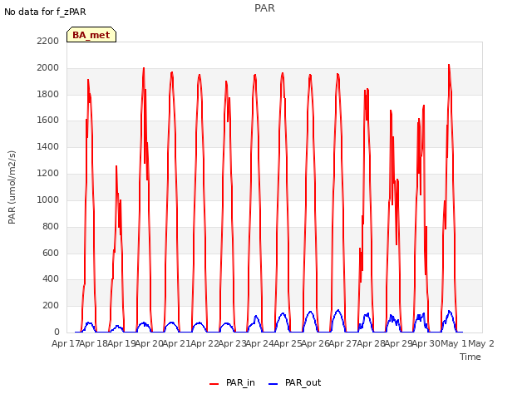Click the 1000 y-axis tick label
Viewport: 532px width, 399px height.
[48, 199]
